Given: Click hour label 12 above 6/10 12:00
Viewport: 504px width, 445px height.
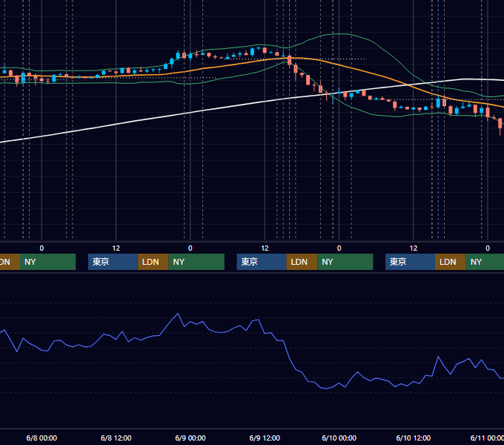Looking at the screenshot, I should pyautogui.click(x=414, y=248).
